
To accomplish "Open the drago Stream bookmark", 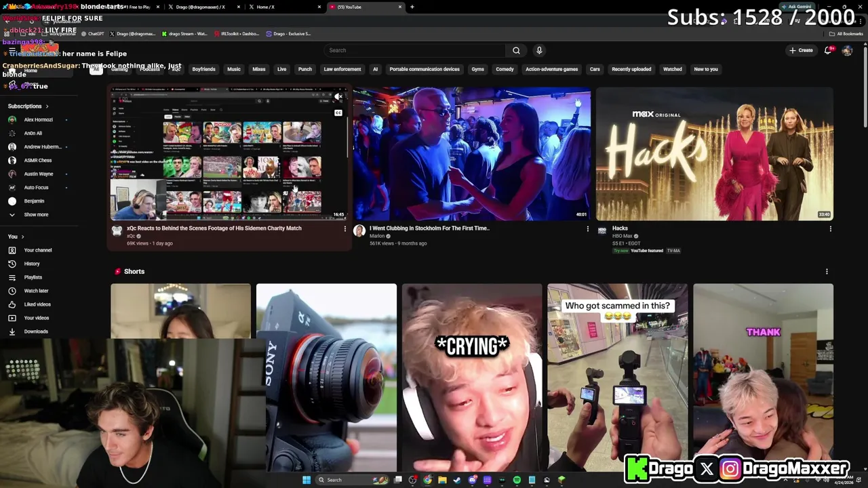I will point(184,34).
